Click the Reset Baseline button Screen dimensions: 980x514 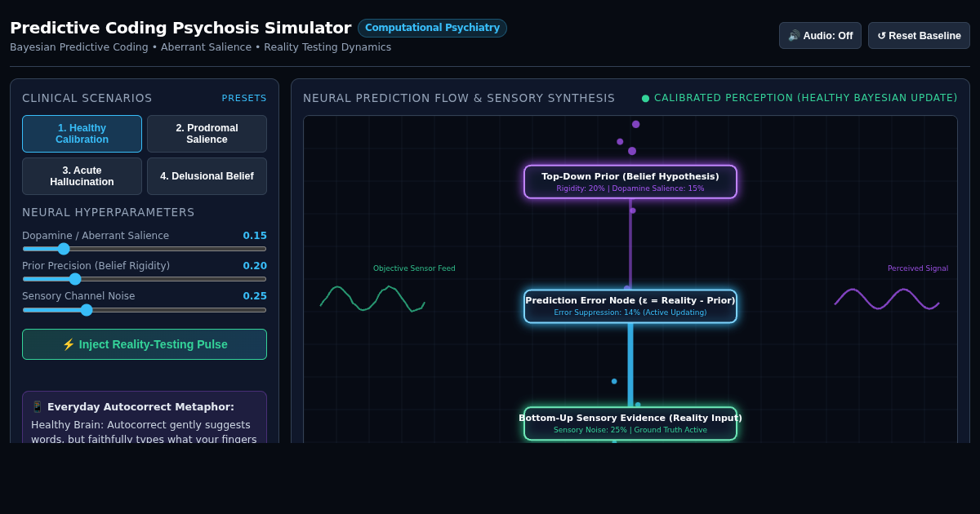coord(919,36)
